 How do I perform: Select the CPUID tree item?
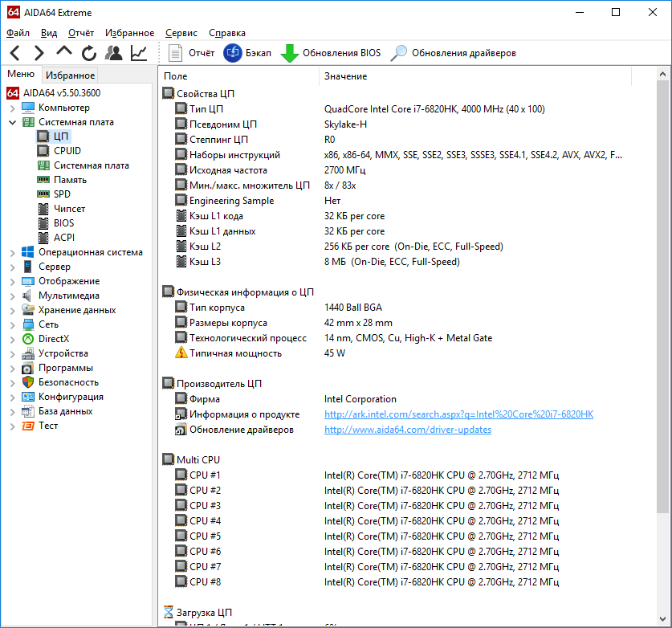click(59, 151)
